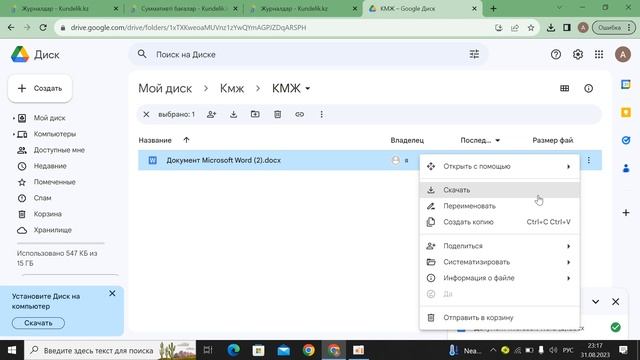Expand Информация о файле submenu
Image resolution: width=640 pixels, height=360 pixels.
point(568,278)
